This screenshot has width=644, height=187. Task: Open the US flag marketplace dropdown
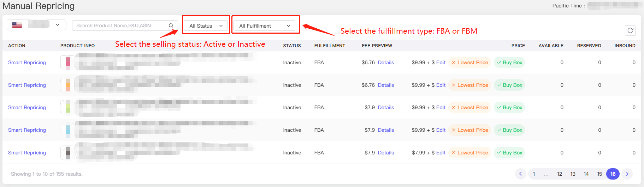pyautogui.click(x=36, y=25)
